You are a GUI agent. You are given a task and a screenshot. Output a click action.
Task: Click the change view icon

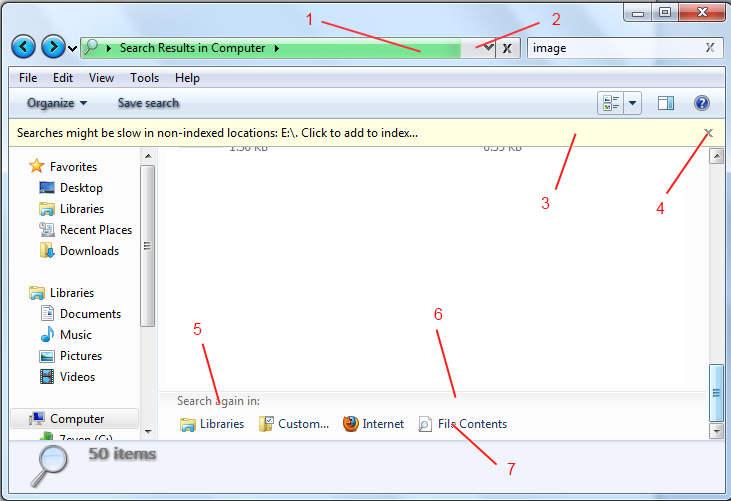point(610,103)
